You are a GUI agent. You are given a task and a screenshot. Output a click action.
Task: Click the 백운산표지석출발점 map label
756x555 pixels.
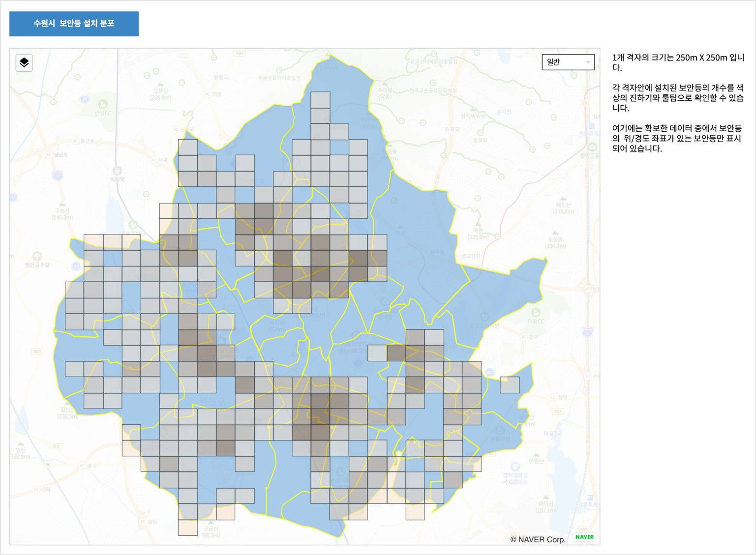[x=280, y=78]
